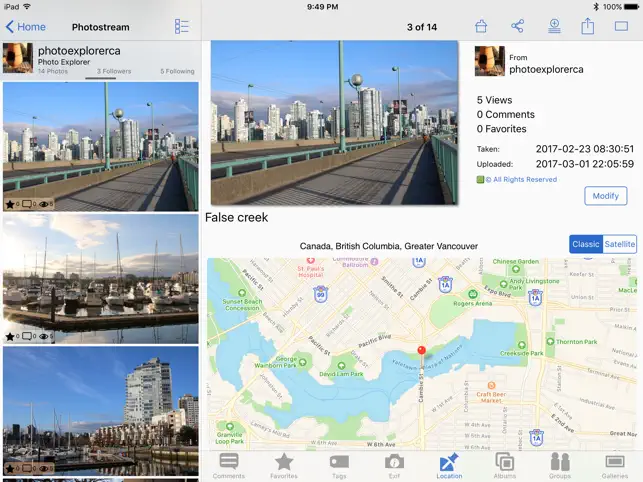Tap the share network icon

[518, 26]
